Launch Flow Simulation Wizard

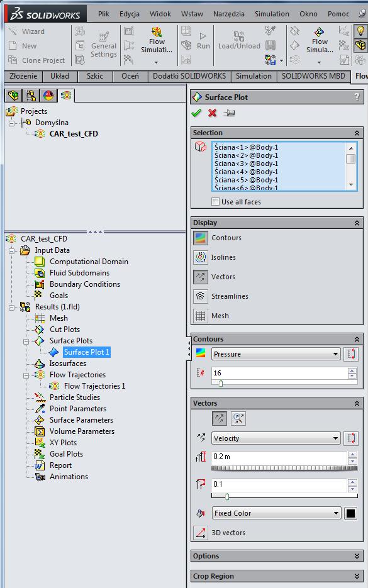tap(27, 31)
